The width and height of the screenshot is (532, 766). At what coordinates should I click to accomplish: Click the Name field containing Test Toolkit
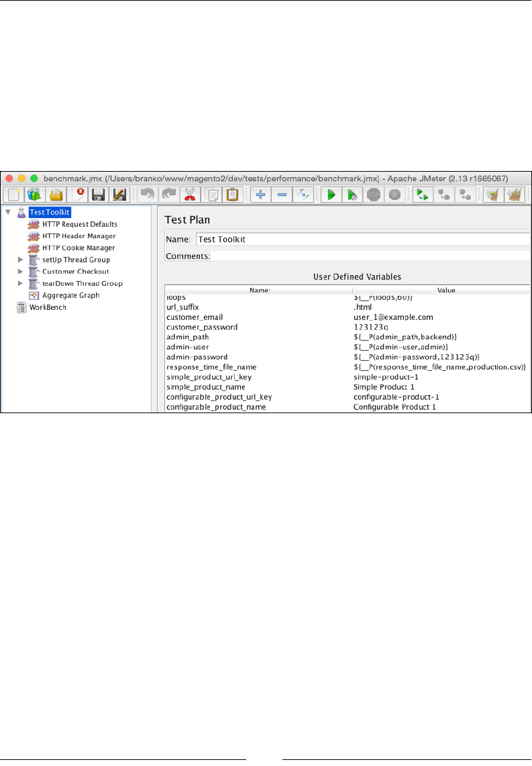[363, 239]
